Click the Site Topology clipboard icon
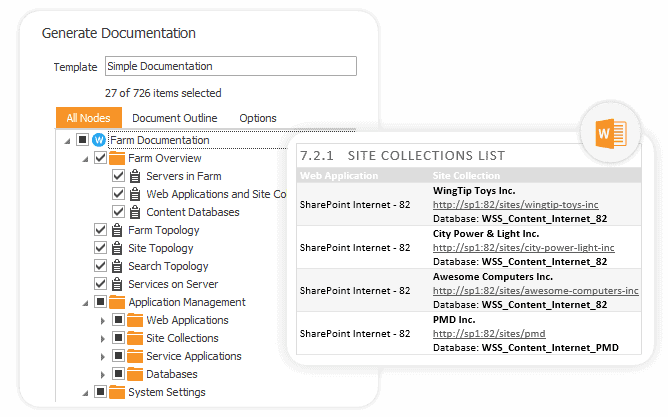 117,248
